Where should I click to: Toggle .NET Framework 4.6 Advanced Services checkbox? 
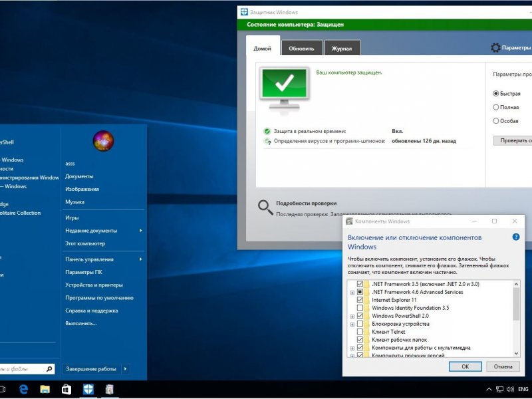click(360, 292)
